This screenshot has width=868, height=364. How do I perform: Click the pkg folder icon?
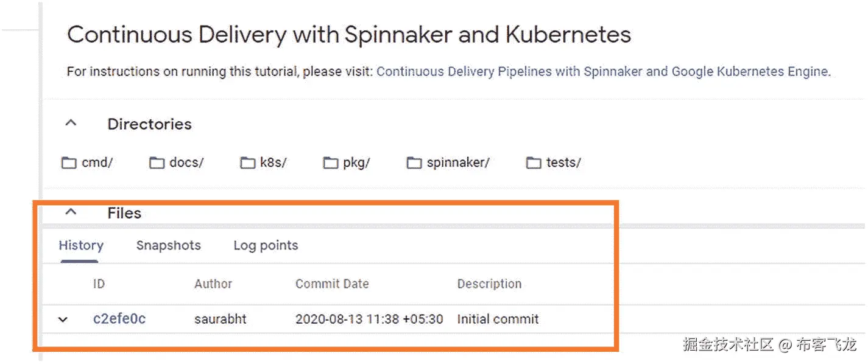[331, 163]
